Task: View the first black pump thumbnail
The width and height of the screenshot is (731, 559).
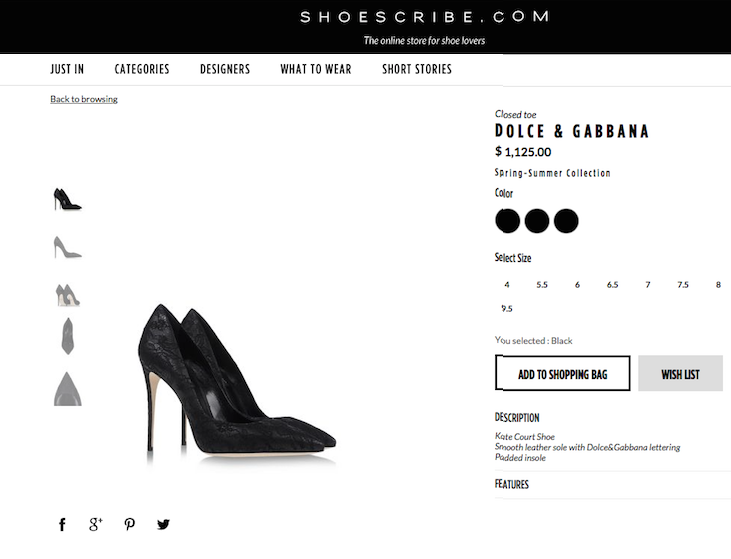Action: (67, 199)
